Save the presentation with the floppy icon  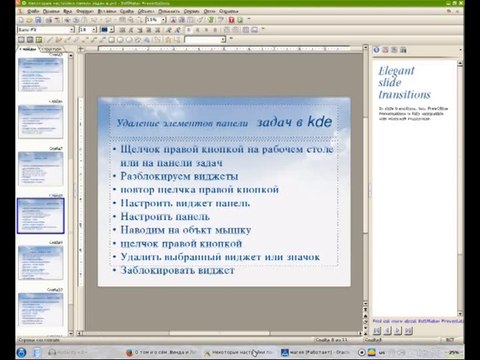pyautogui.click(x=38, y=20)
